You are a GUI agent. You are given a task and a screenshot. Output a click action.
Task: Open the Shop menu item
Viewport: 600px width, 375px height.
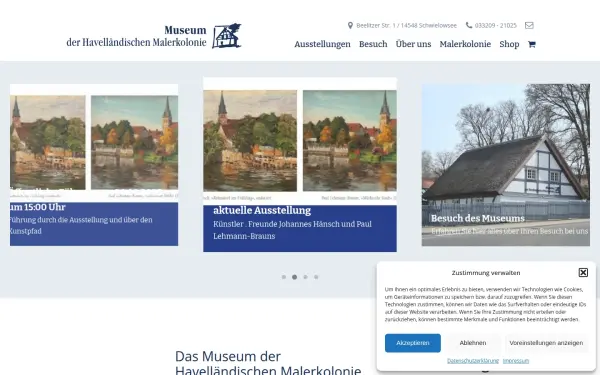coord(509,44)
